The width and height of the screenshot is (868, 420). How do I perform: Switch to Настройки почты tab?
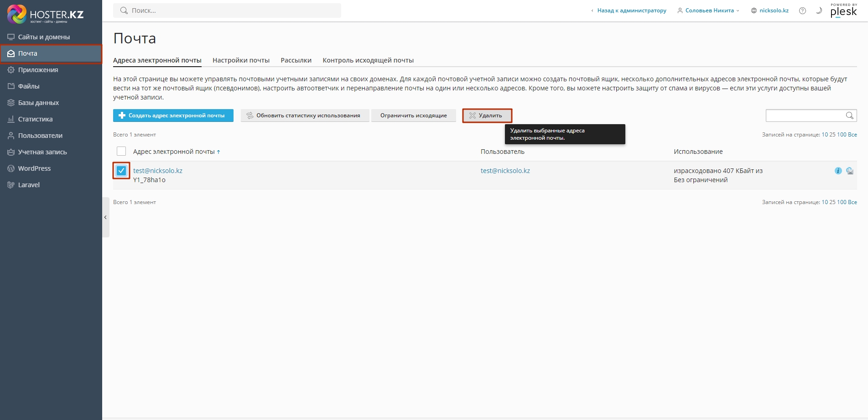241,60
